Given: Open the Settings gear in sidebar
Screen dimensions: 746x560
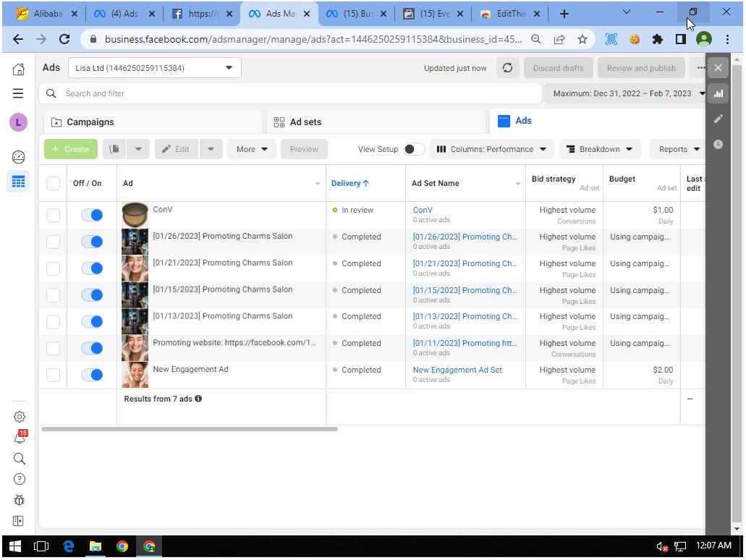Looking at the screenshot, I should 19,417.
